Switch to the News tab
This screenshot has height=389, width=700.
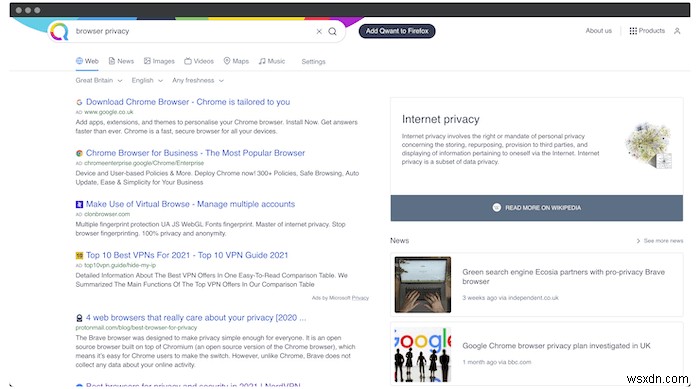point(121,61)
